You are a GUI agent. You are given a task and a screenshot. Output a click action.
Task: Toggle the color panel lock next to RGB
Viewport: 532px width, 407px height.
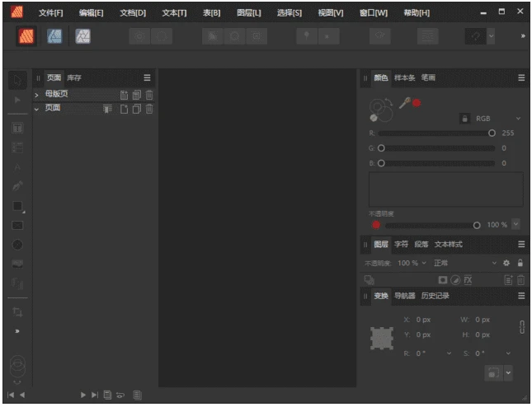pyautogui.click(x=465, y=119)
